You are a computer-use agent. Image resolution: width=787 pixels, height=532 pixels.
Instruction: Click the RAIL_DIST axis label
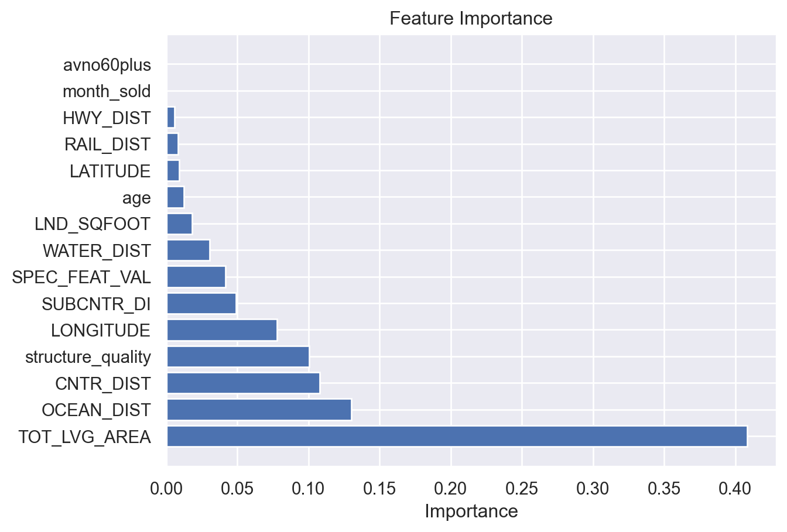click(x=108, y=145)
